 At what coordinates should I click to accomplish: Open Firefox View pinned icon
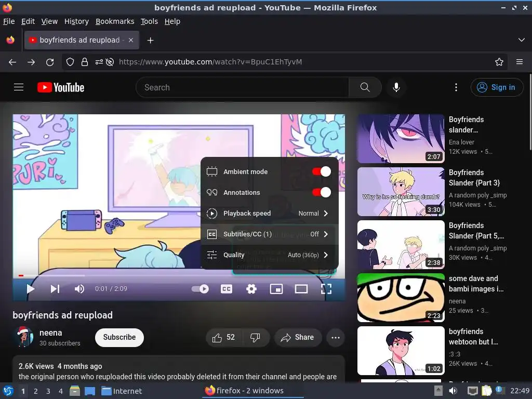tap(10, 40)
